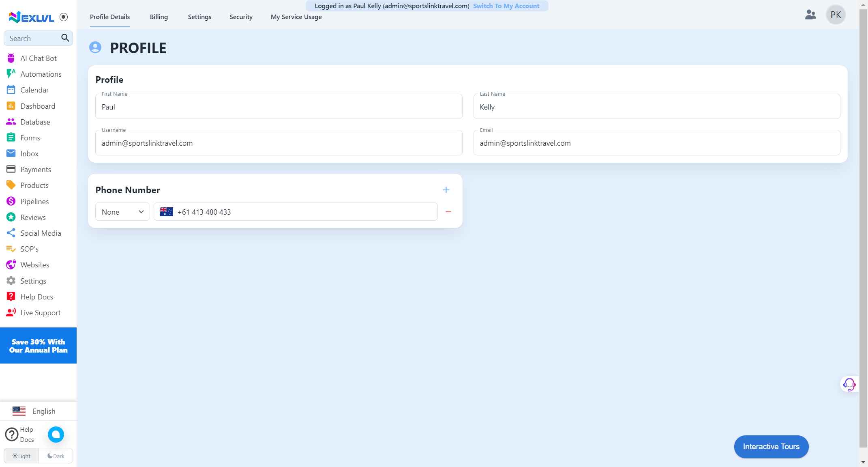Switch to the Billing tab
This screenshot has width=868, height=467.
click(x=159, y=17)
